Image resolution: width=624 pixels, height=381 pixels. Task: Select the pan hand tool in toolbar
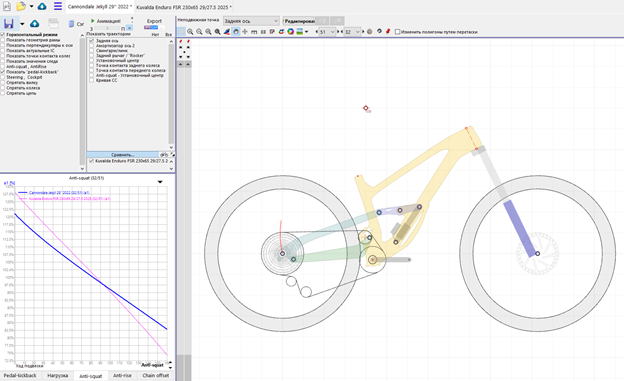point(236,31)
